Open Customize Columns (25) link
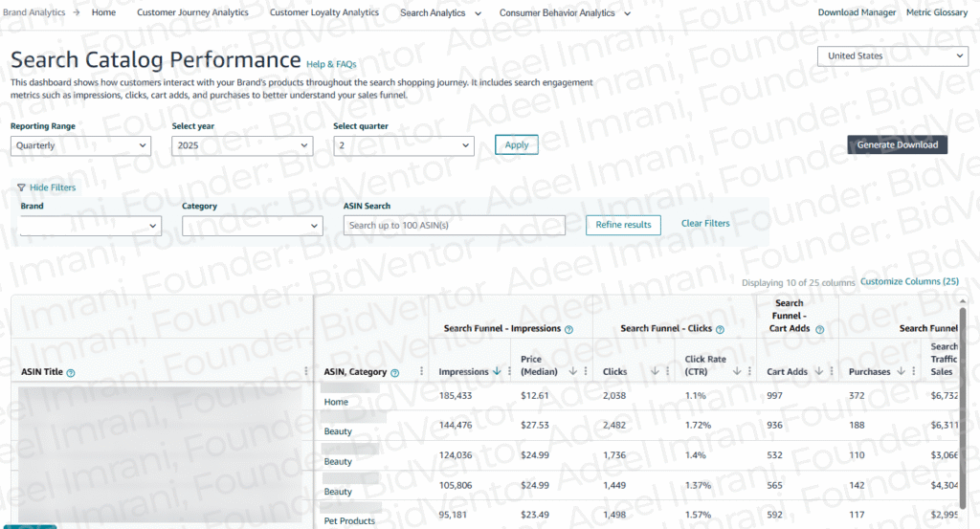Screen dimensions: 980x529 click(x=909, y=281)
